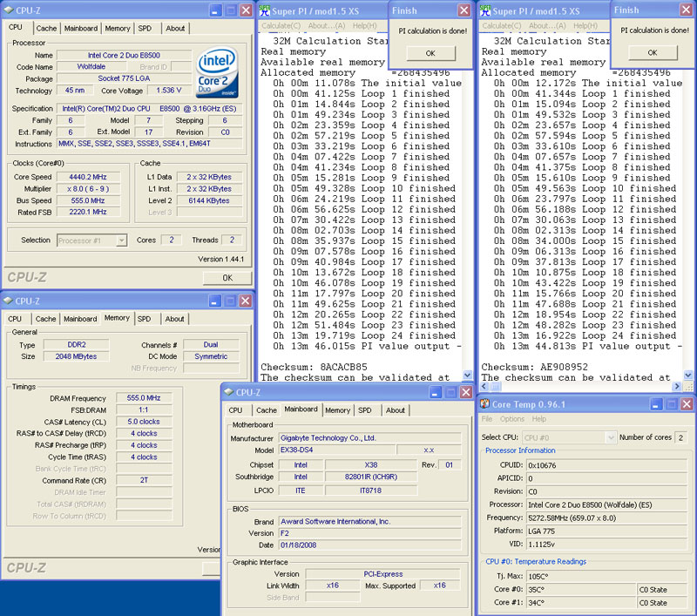Click OK button in top CPU-Z window

pos(227,278)
